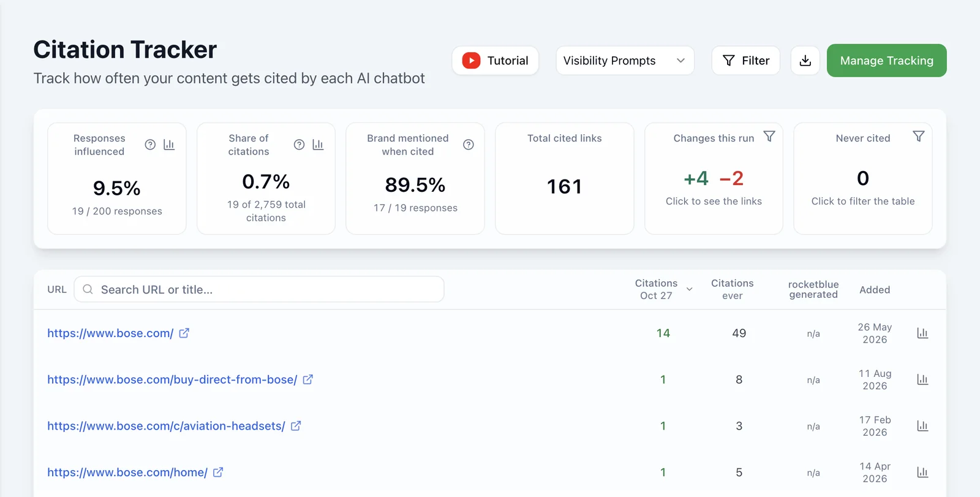Click the Added column header
The width and height of the screenshot is (980, 497).
click(x=875, y=290)
